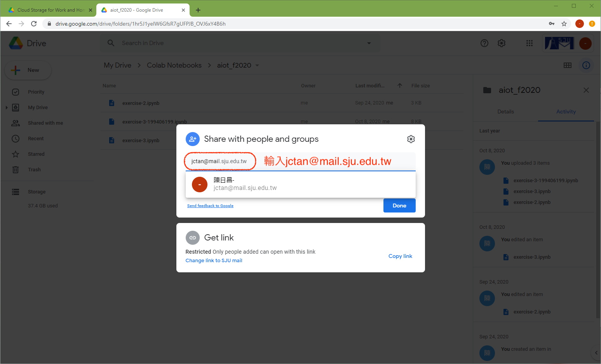Close the aiot_f2020 details panel
Viewport: 601px width, 364px height.
click(586, 90)
